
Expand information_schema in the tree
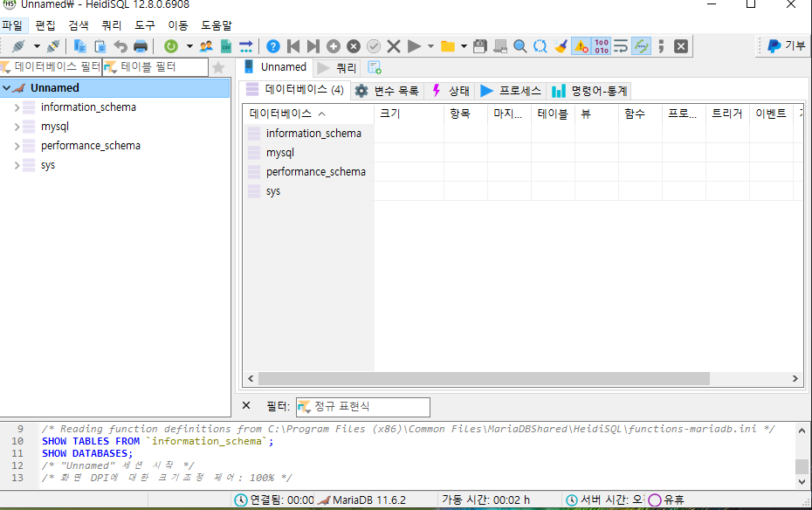(x=17, y=107)
